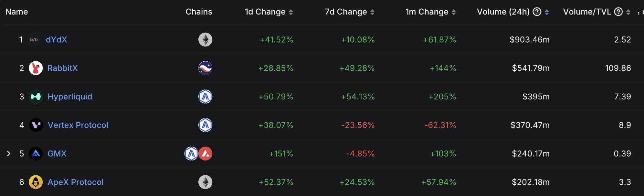Open the Volume (24h) help tooltip icon
644x196 pixels.
[537, 12]
